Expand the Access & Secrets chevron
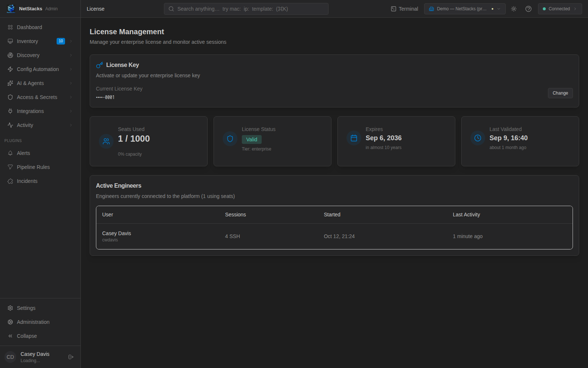The image size is (588, 368). pos(71,97)
